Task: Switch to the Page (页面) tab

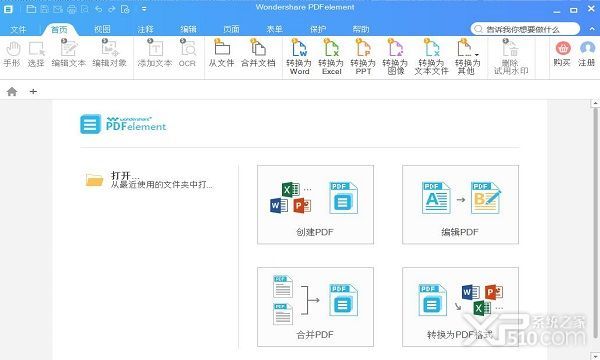Action: 232,29
